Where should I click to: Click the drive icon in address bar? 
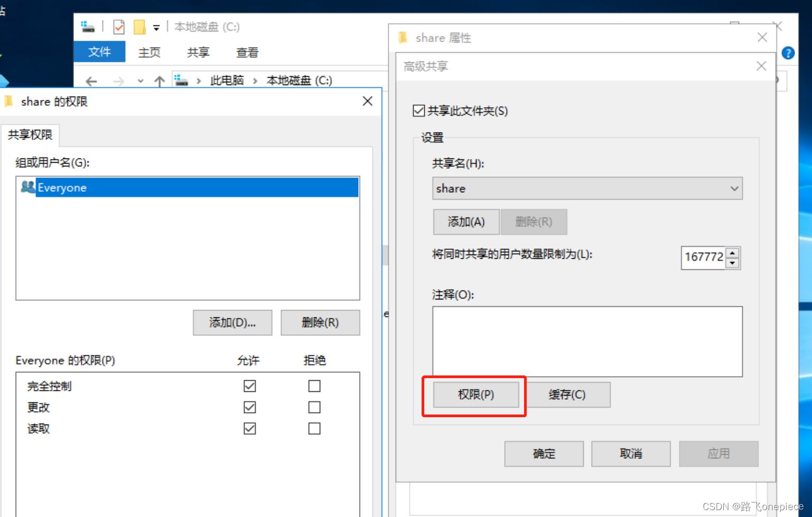[x=182, y=80]
